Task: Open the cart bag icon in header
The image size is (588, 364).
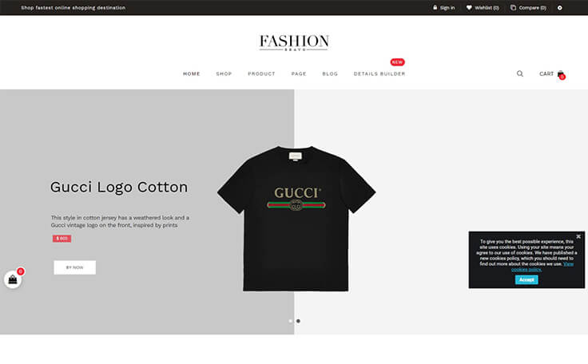Action: [560, 74]
